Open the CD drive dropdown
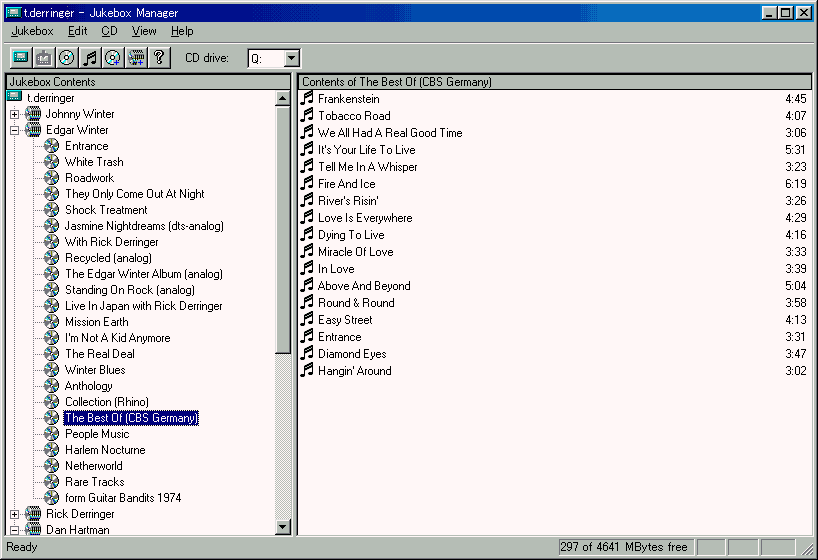This screenshot has width=818, height=560. (x=291, y=59)
